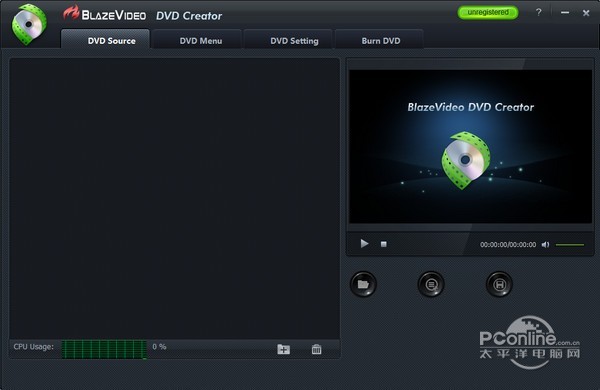
Task: Click the 0 % CPU usage value
Action: coord(159,346)
